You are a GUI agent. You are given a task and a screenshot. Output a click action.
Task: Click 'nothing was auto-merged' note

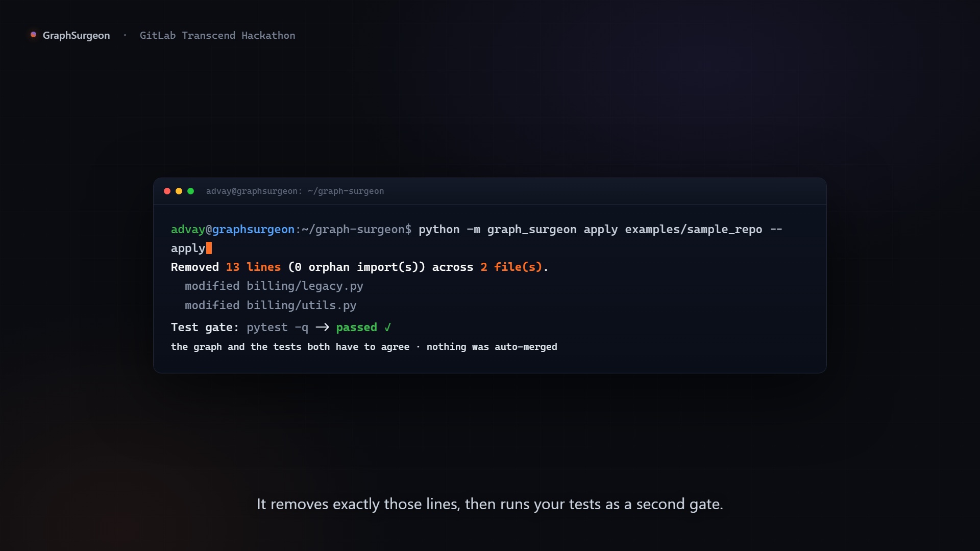pyautogui.click(x=492, y=346)
